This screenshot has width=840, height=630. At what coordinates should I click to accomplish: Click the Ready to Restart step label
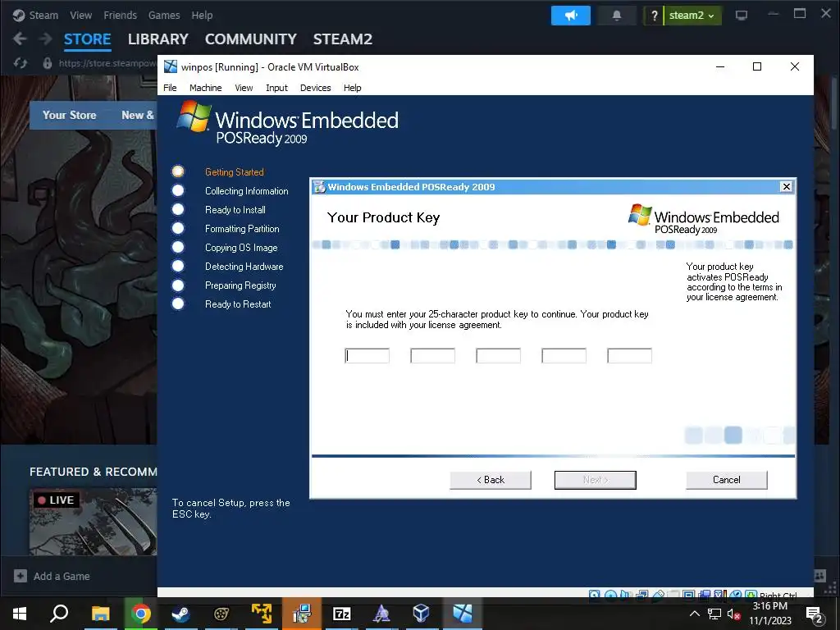[x=238, y=304]
